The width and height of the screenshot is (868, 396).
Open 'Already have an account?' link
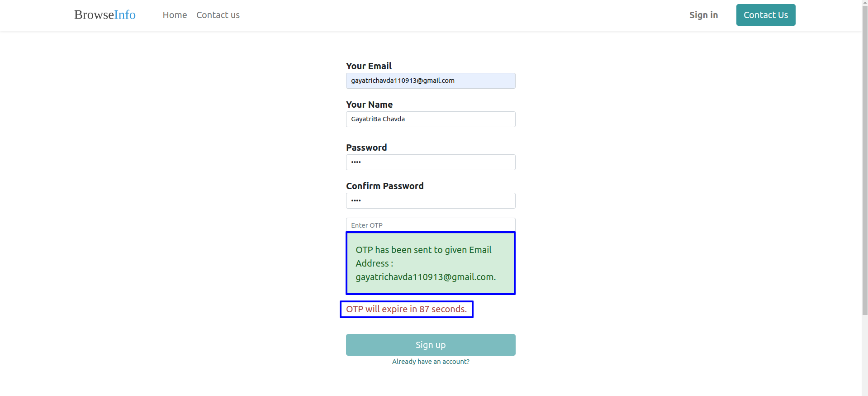point(431,362)
